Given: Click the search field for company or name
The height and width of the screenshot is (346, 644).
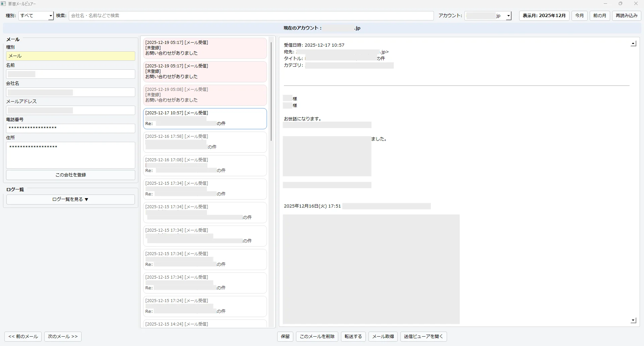Looking at the screenshot, I should click(x=251, y=16).
